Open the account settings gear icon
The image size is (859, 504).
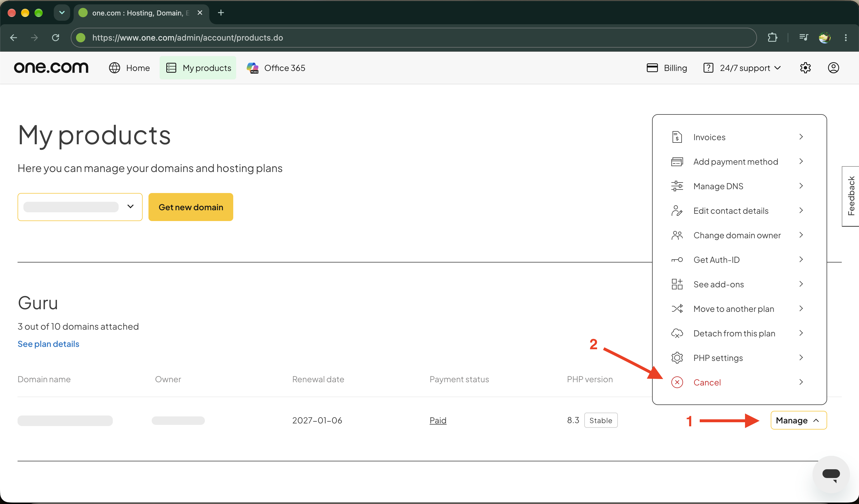coord(805,68)
